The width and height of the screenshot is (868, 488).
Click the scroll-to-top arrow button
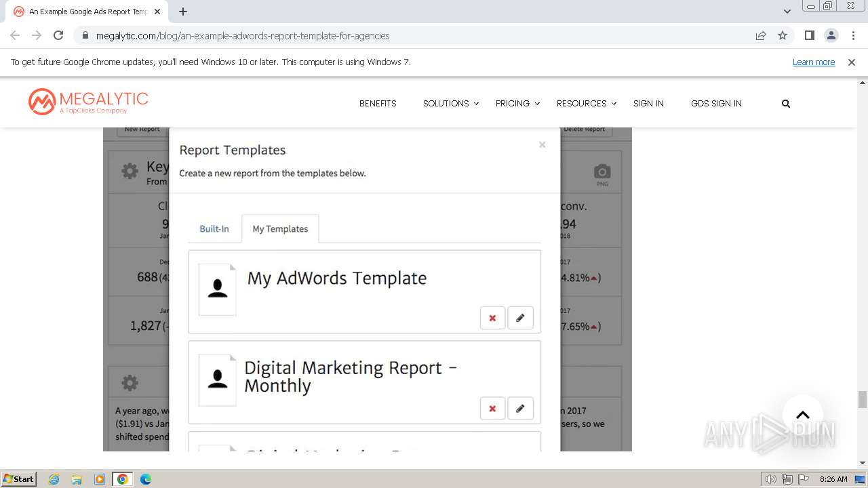tap(803, 415)
